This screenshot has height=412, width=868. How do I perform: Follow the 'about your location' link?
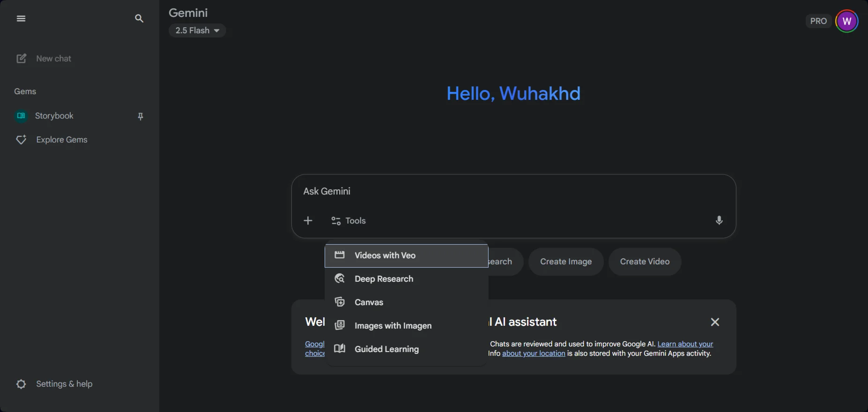coord(534,353)
